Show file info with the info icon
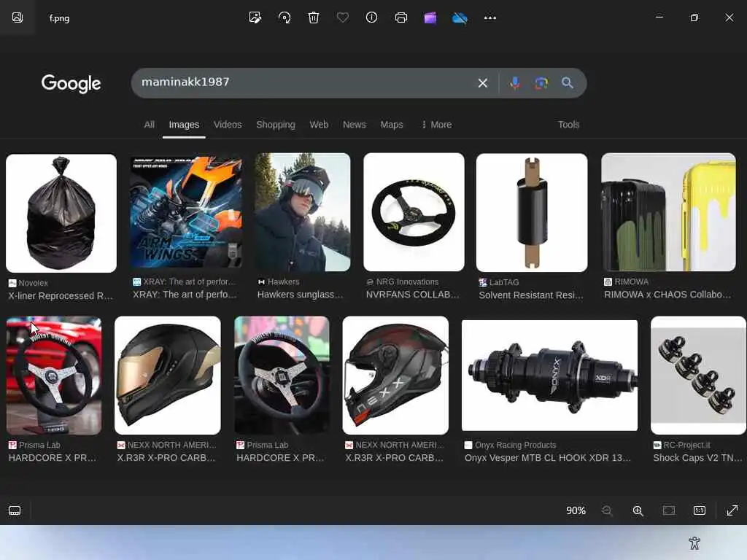 click(x=371, y=17)
